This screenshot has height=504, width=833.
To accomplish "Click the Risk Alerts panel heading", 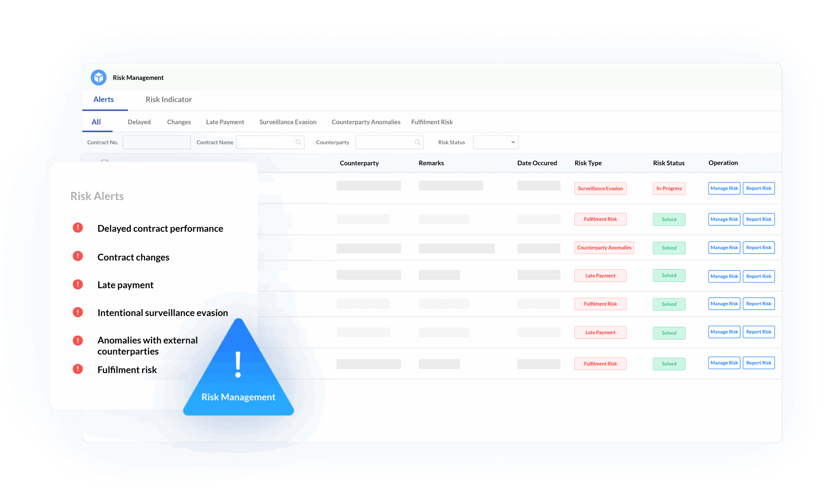I will 97,196.
